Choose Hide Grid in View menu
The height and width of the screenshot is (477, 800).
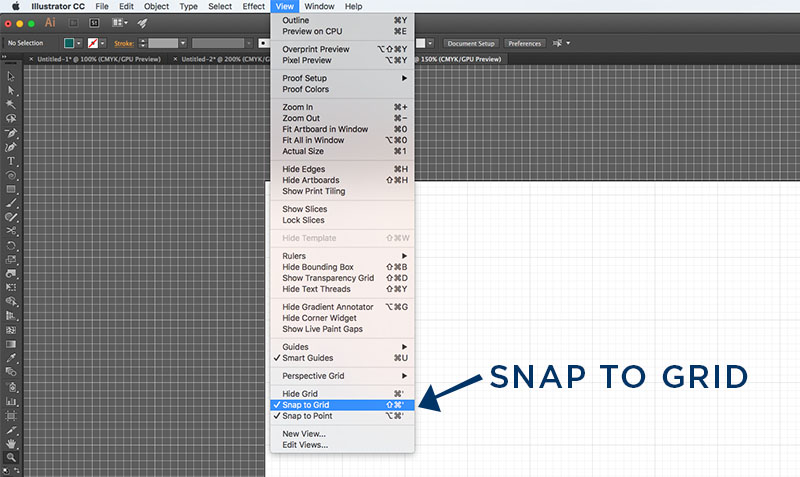tap(342, 394)
